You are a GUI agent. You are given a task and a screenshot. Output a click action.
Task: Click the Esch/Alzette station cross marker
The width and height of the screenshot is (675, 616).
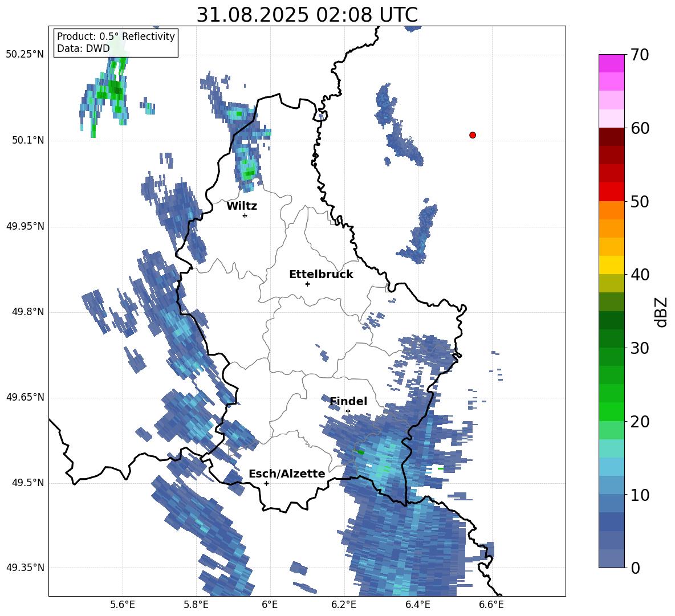266,483
